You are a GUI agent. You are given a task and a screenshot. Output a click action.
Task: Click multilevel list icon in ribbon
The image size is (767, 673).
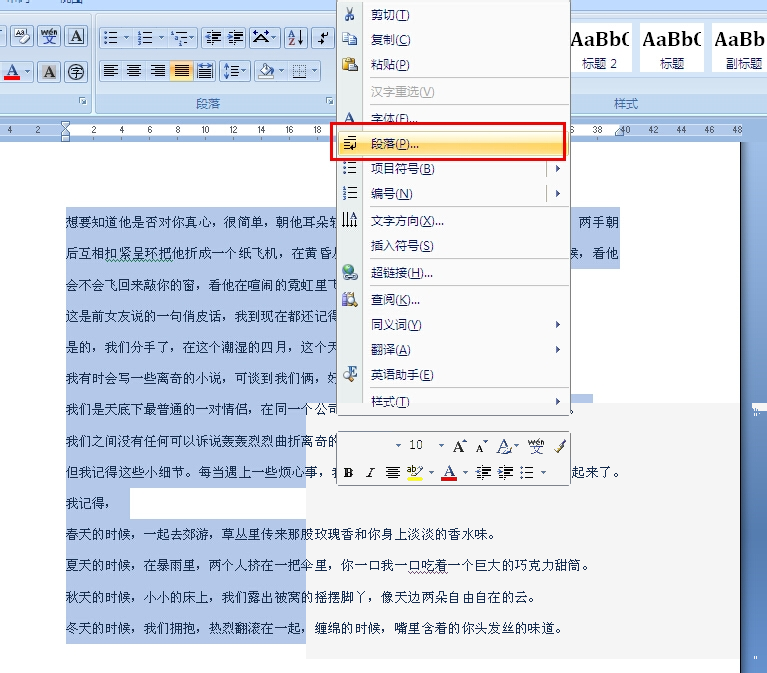click(179, 38)
